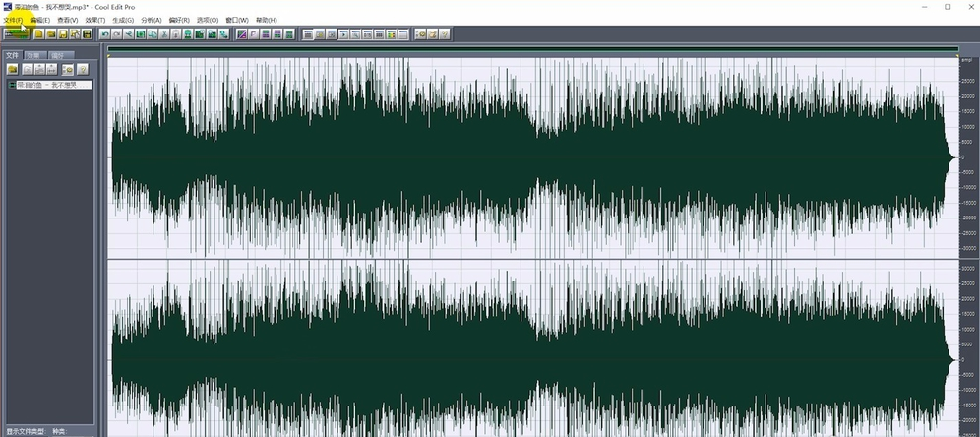Click inside the upper left-channel waveform

point(531,156)
